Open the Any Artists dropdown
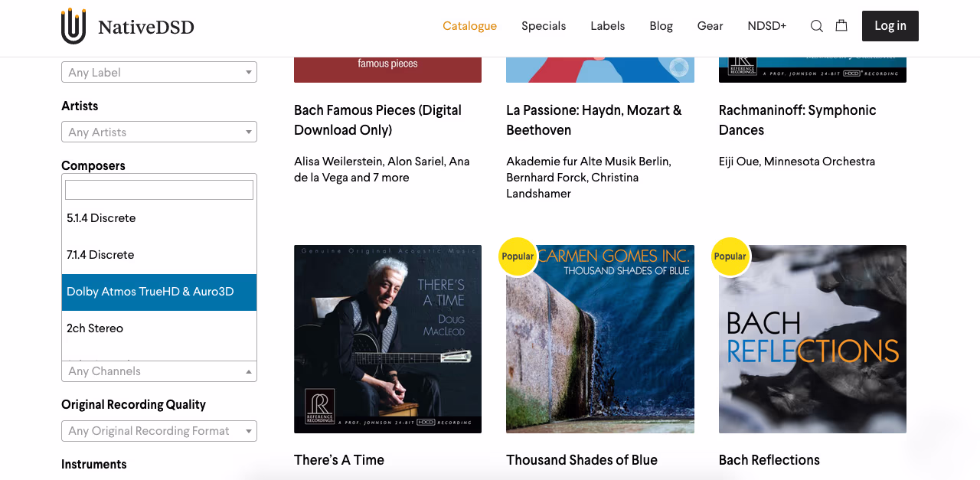 tap(159, 132)
